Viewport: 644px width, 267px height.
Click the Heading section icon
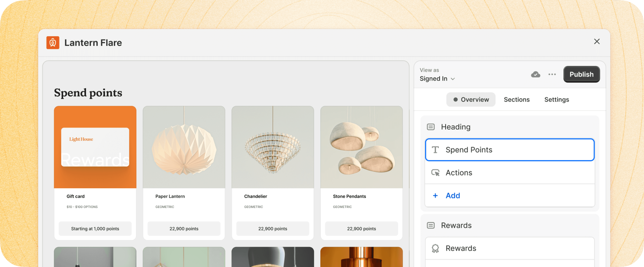(x=431, y=127)
